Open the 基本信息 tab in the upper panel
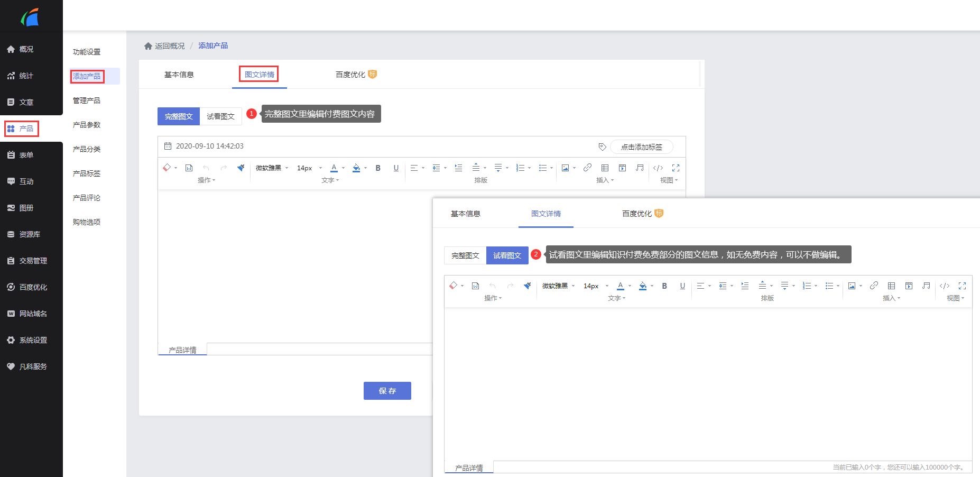 point(179,75)
